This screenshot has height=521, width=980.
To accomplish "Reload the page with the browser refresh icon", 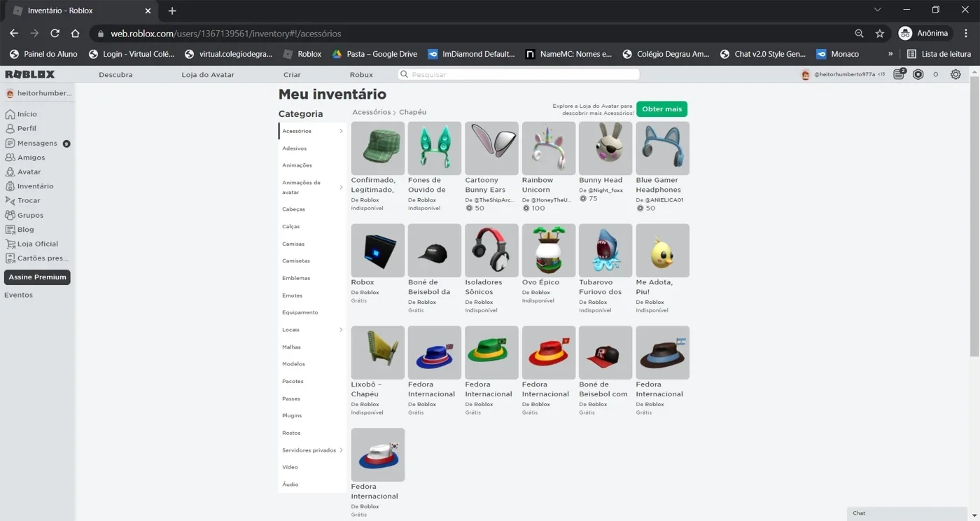I will click(55, 34).
